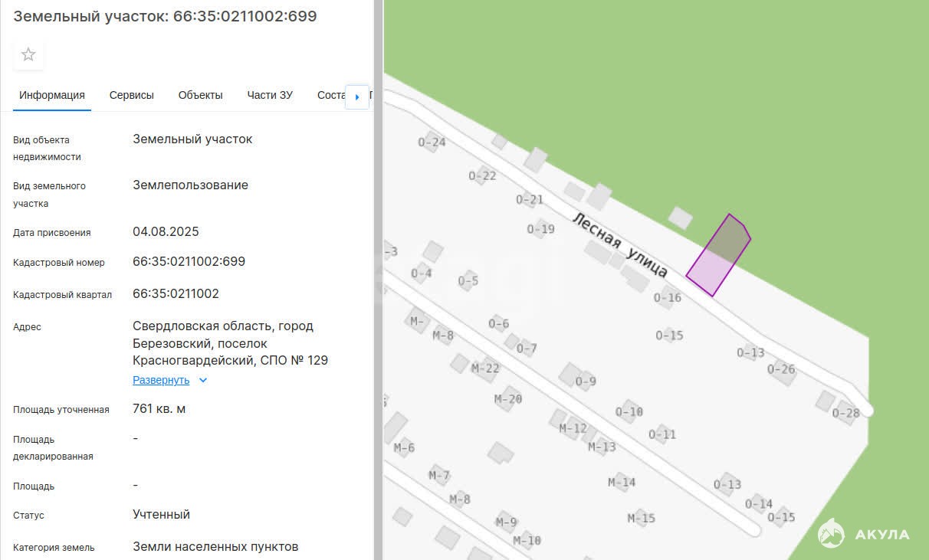Pick building O-19 on the map

pos(540,229)
